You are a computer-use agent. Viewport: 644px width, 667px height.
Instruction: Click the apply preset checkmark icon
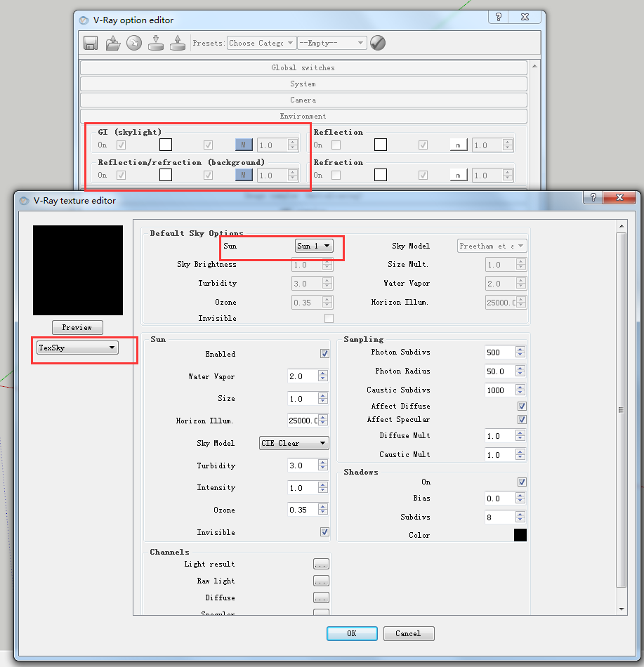coord(378,43)
